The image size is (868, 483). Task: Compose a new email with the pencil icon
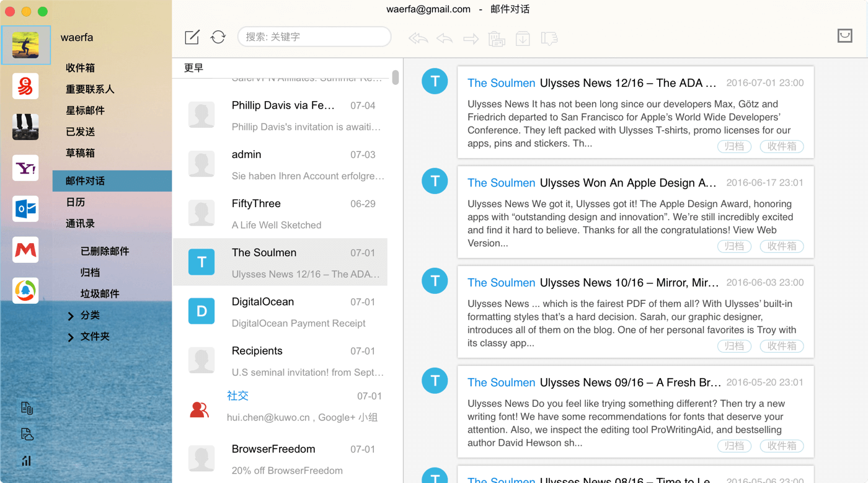click(x=192, y=37)
